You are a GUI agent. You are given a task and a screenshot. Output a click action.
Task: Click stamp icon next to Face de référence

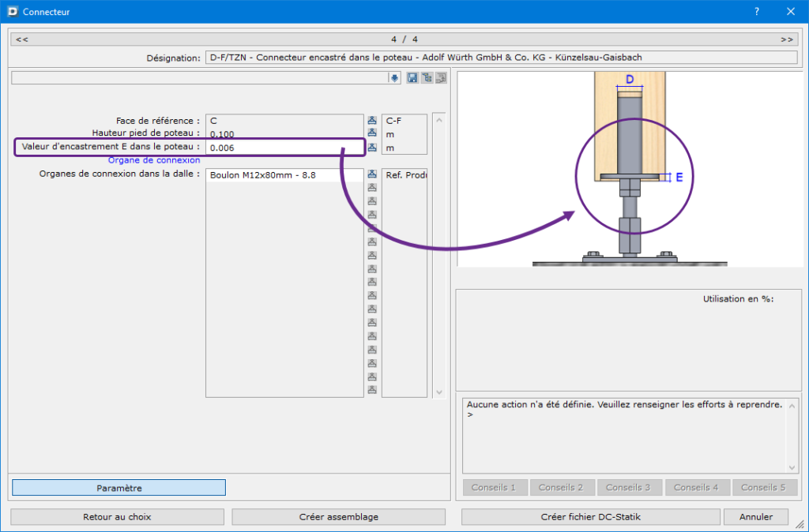pos(372,121)
